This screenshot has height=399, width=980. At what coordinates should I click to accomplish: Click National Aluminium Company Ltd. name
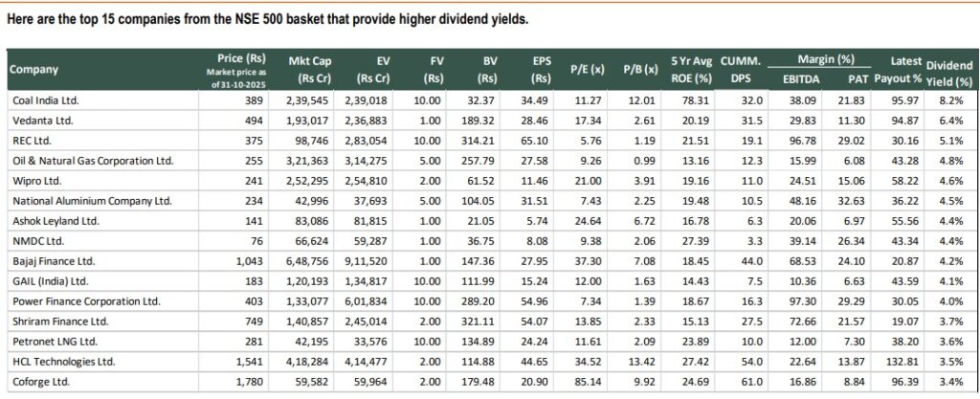(90, 201)
